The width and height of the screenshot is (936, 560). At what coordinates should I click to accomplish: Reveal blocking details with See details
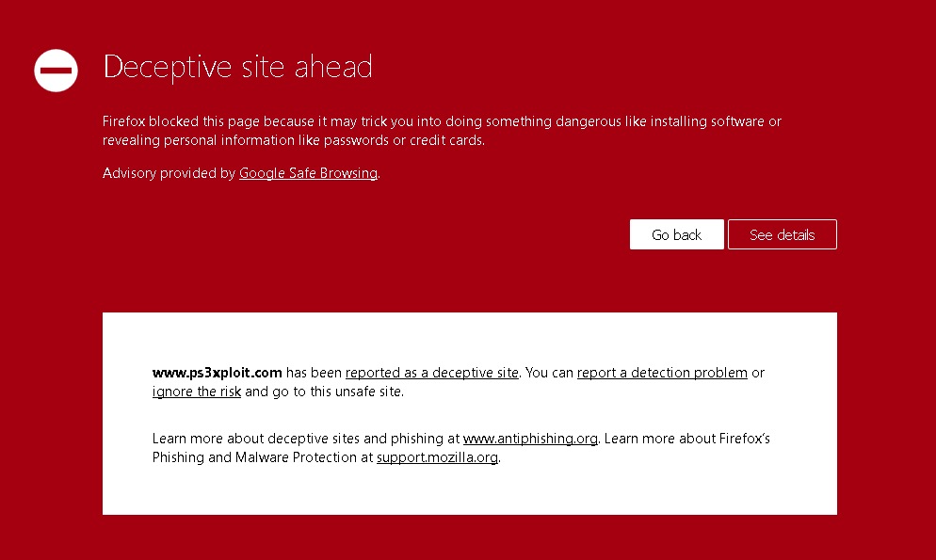pyautogui.click(x=782, y=233)
